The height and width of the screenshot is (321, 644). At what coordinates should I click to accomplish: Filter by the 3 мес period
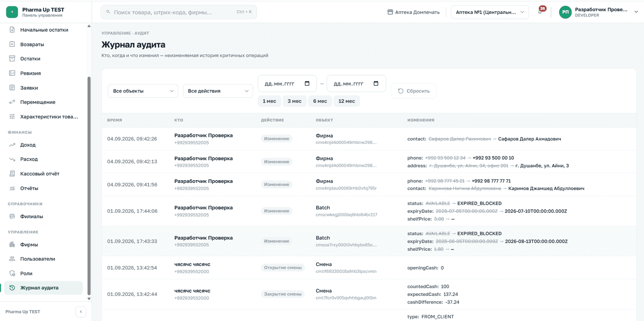tap(294, 101)
